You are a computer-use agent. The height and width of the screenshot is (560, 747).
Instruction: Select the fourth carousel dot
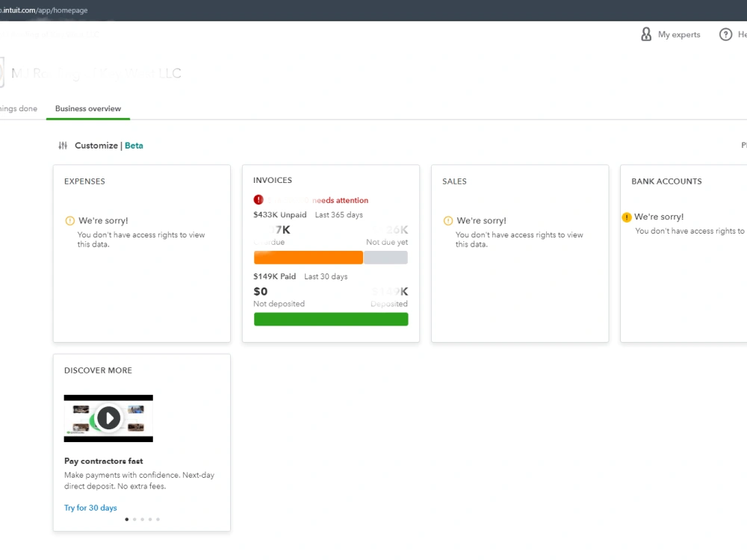point(150,520)
